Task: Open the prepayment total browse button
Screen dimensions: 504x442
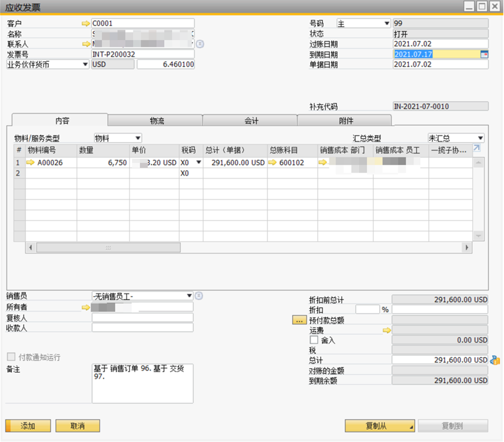Action: (299, 320)
